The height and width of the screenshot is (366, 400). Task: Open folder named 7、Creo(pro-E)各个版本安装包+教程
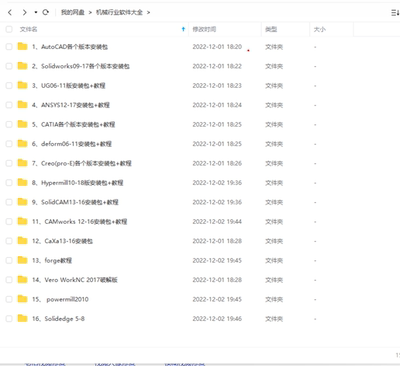(x=82, y=163)
